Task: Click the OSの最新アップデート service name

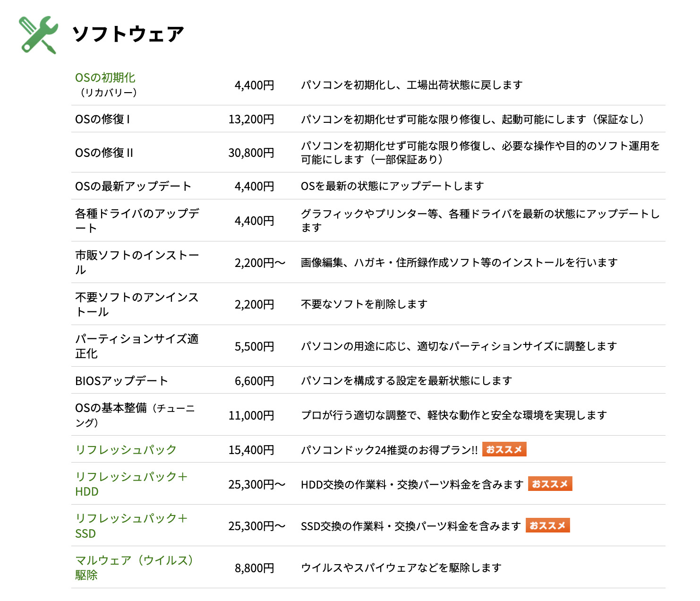Action: click(133, 186)
